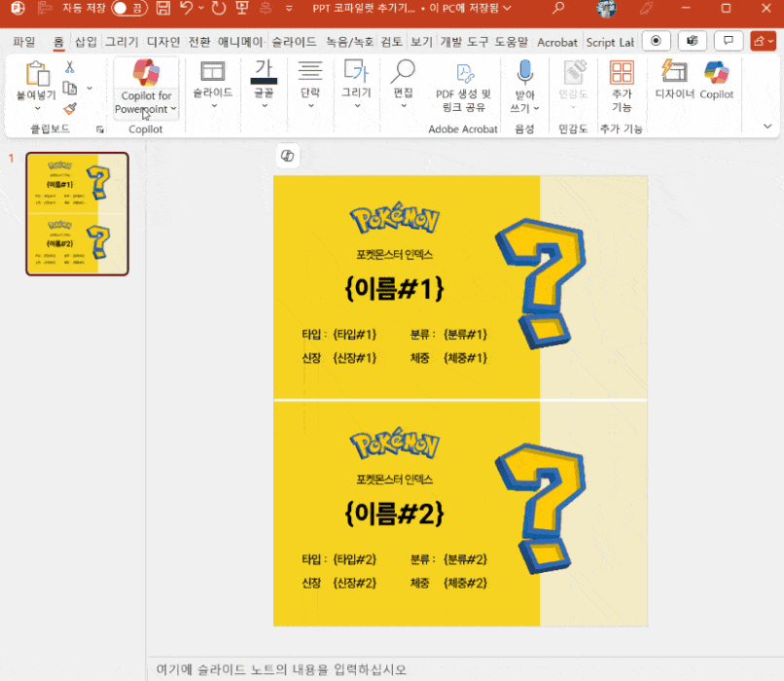This screenshot has width=784, height=681.
Task: Open the Comments pane icon
Action: point(729,41)
